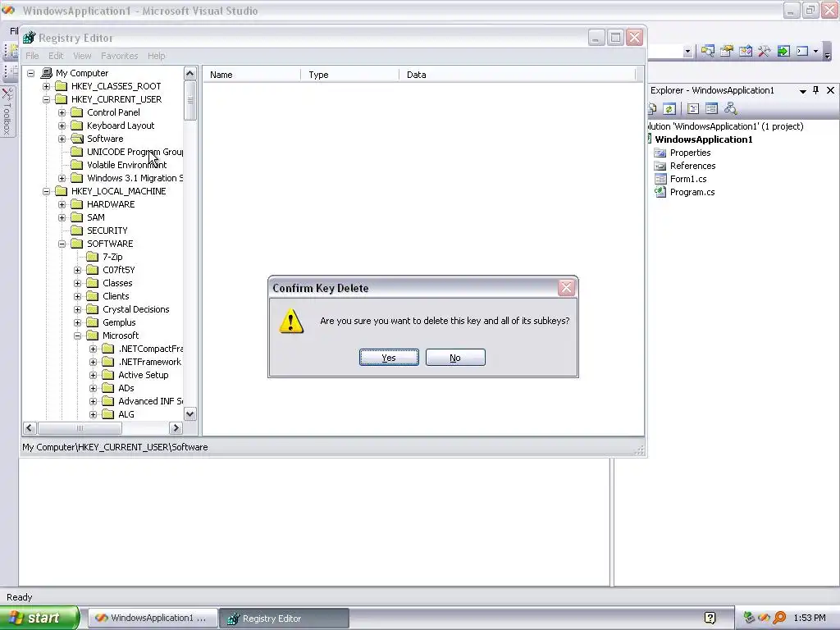The image size is (840, 630).
Task: Click the Data column header
Action: 517,75
